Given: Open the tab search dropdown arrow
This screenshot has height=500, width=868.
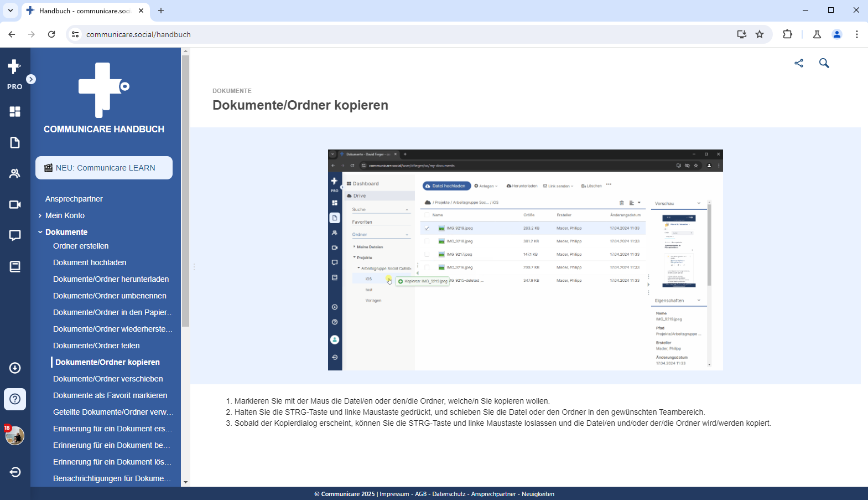Looking at the screenshot, I should click(x=10, y=11).
